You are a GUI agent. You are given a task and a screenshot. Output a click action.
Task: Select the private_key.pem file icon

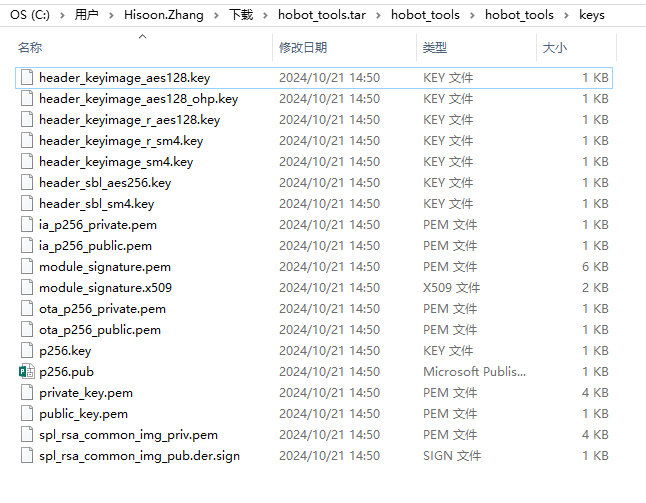[27, 393]
